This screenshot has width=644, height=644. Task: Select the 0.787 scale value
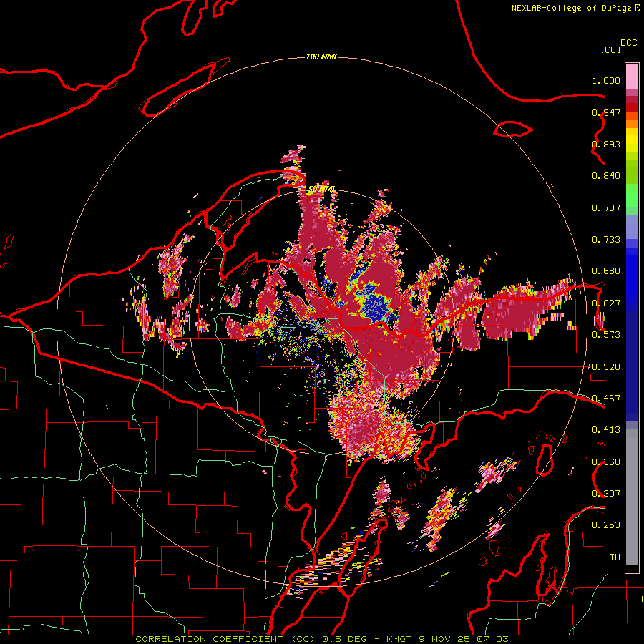(606, 208)
